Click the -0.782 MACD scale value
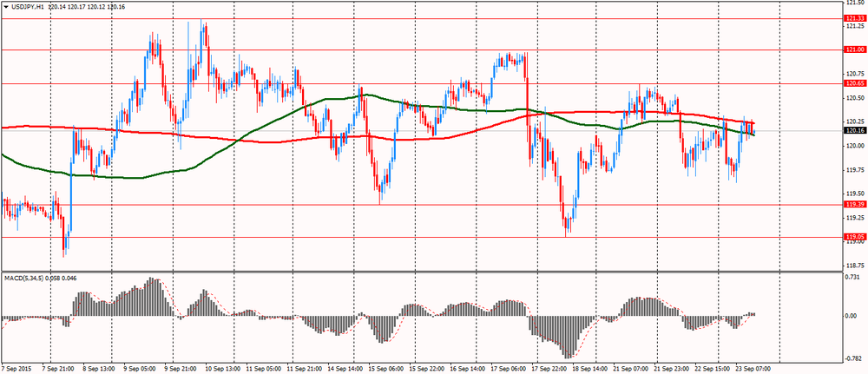The height and width of the screenshot is (374, 868). tap(853, 358)
